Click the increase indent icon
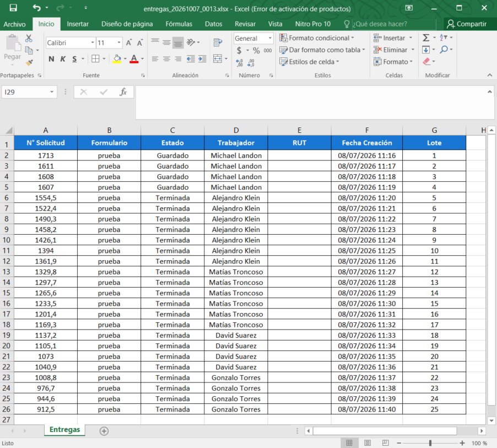The image size is (497, 448). 202,58
